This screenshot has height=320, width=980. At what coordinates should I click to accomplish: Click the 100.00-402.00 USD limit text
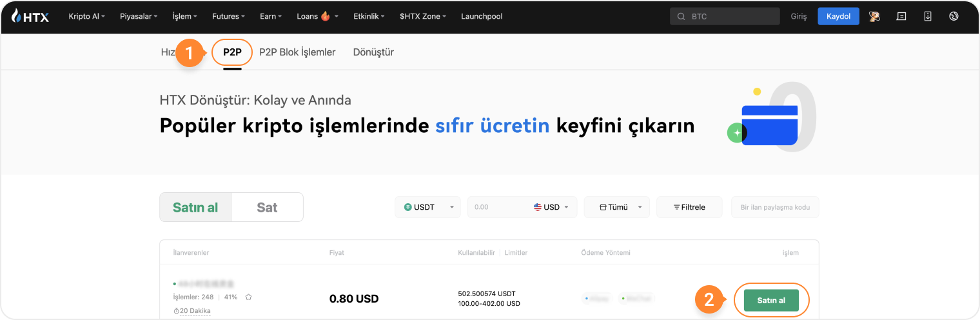pyautogui.click(x=489, y=303)
